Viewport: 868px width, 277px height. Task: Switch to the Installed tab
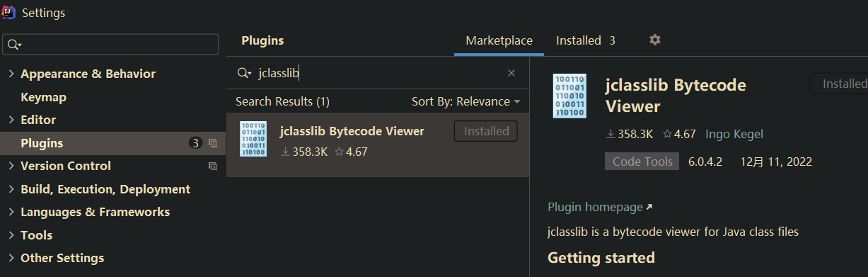click(x=585, y=40)
